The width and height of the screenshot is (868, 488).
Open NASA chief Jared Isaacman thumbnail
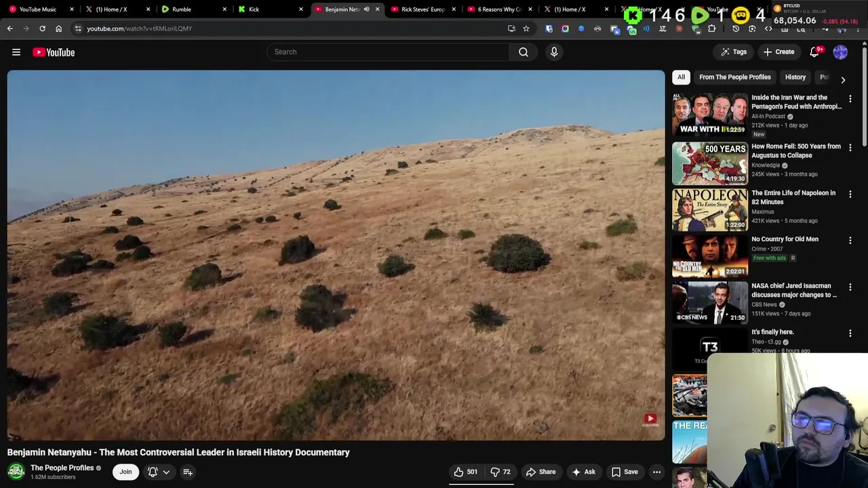tap(710, 303)
